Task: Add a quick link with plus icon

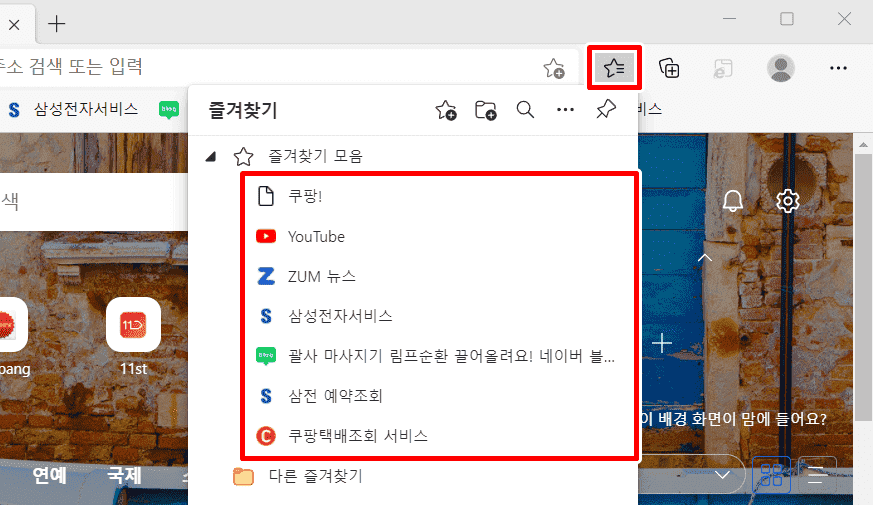Action: (661, 344)
